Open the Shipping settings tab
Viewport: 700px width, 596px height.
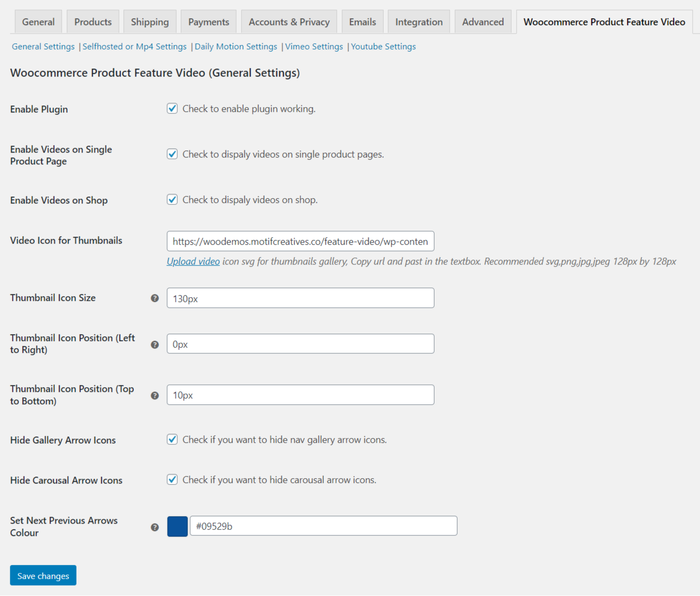point(150,22)
